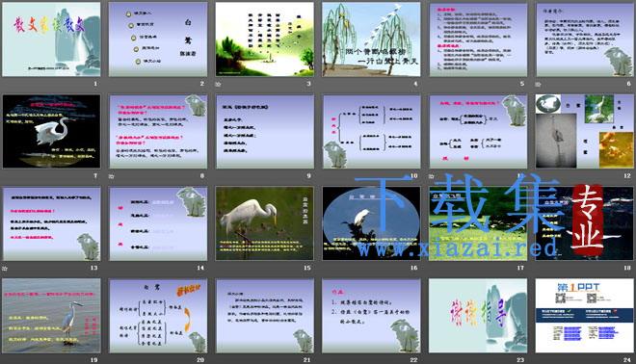Click the transition star icon below slide 8
The image size is (636, 364).
(112, 176)
